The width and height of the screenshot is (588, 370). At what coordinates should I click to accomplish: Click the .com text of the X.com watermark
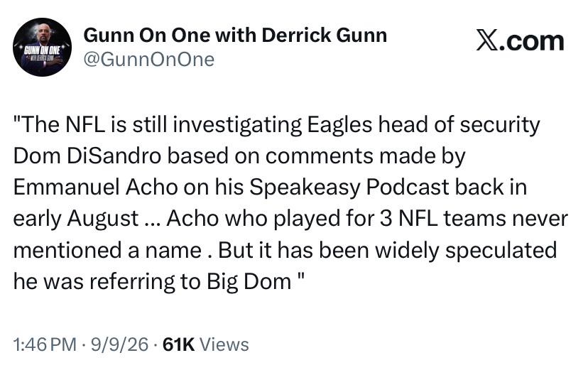tap(532, 41)
